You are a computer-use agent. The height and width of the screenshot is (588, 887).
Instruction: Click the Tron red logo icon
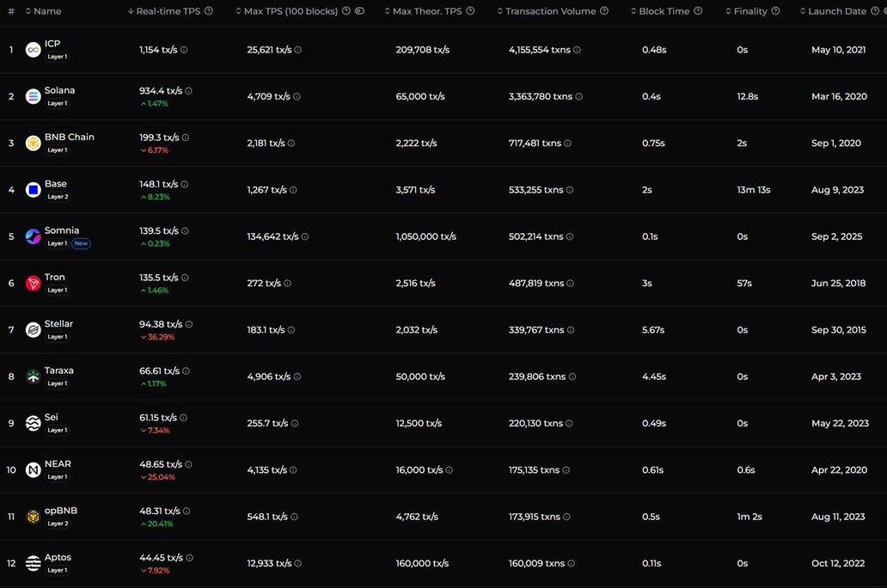34,283
